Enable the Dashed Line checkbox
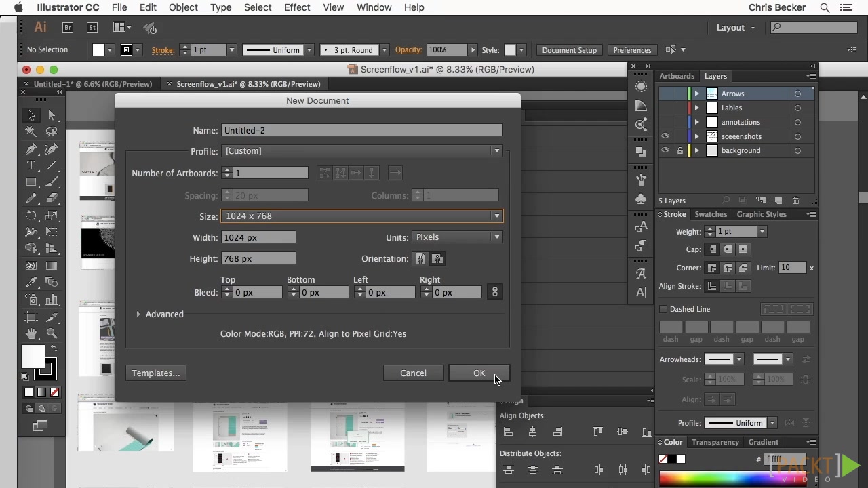The width and height of the screenshot is (868, 488). [664, 309]
